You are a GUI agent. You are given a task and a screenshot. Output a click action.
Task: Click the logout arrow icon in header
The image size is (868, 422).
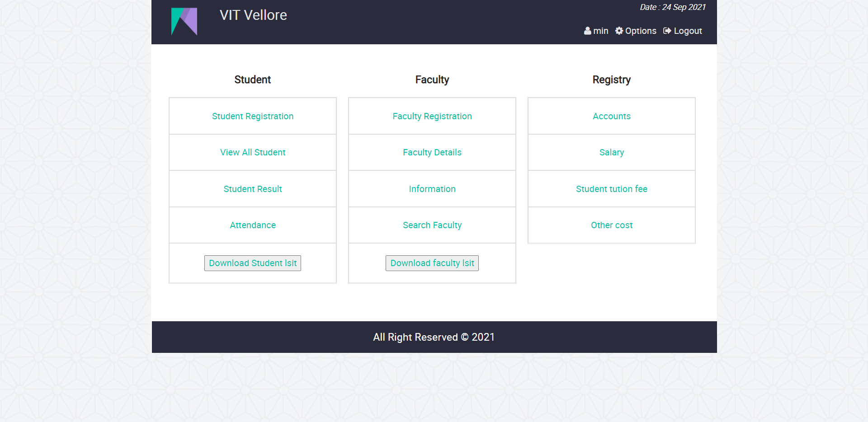(668, 31)
